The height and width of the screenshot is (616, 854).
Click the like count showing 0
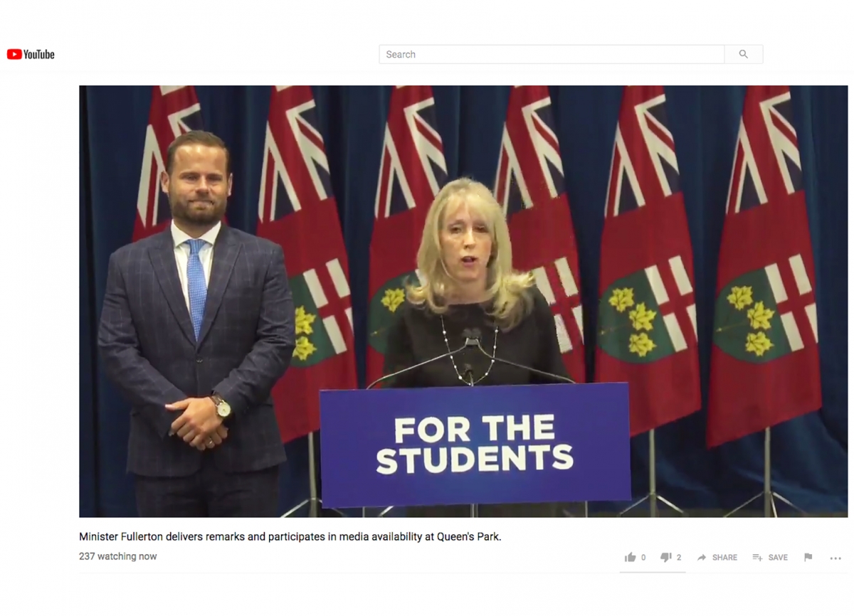tap(643, 558)
